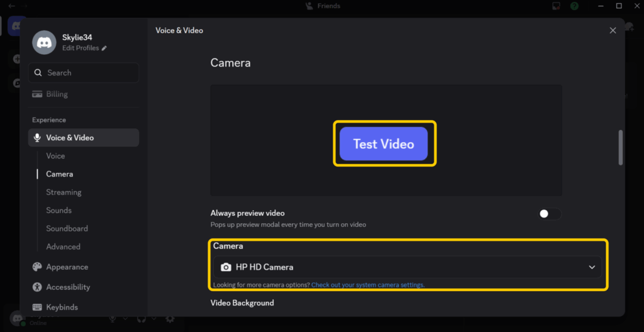Image resolution: width=644 pixels, height=332 pixels.
Task: Click the Test Video button
Action: pos(383,143)
